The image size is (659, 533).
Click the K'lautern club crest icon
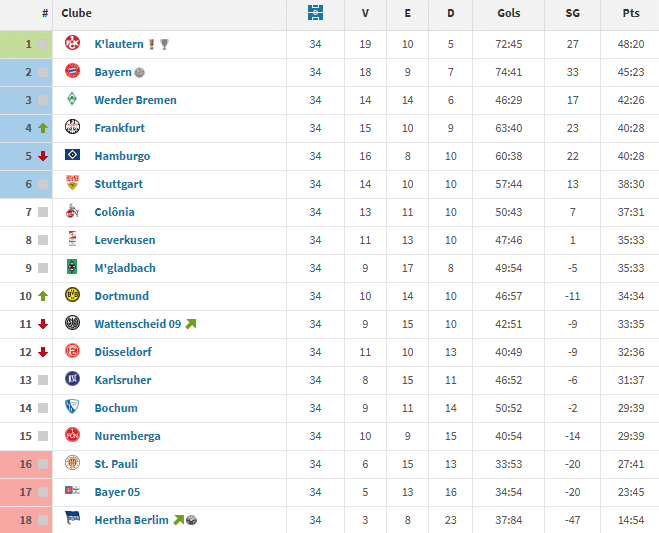click(x=72, y=44)
